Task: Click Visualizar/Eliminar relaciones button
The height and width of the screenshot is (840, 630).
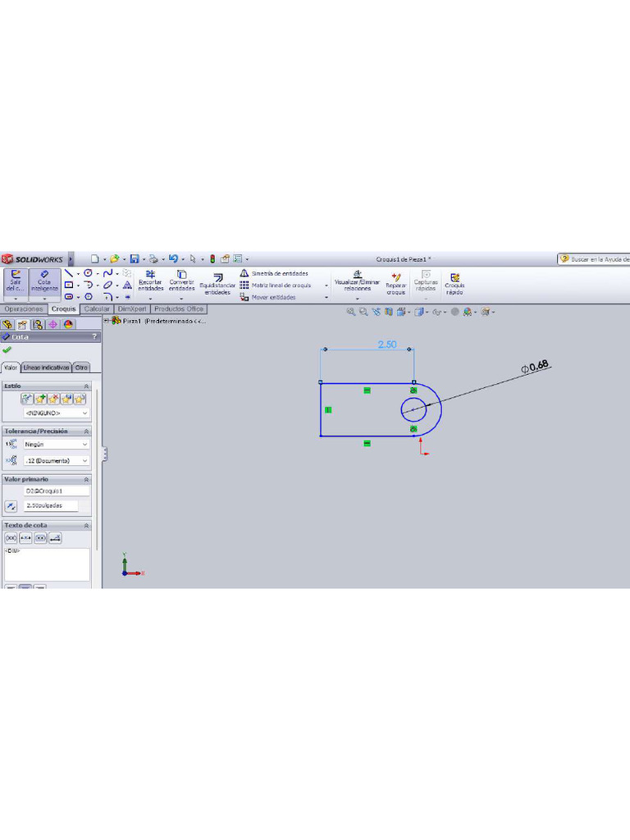Action: coord(357,283)
